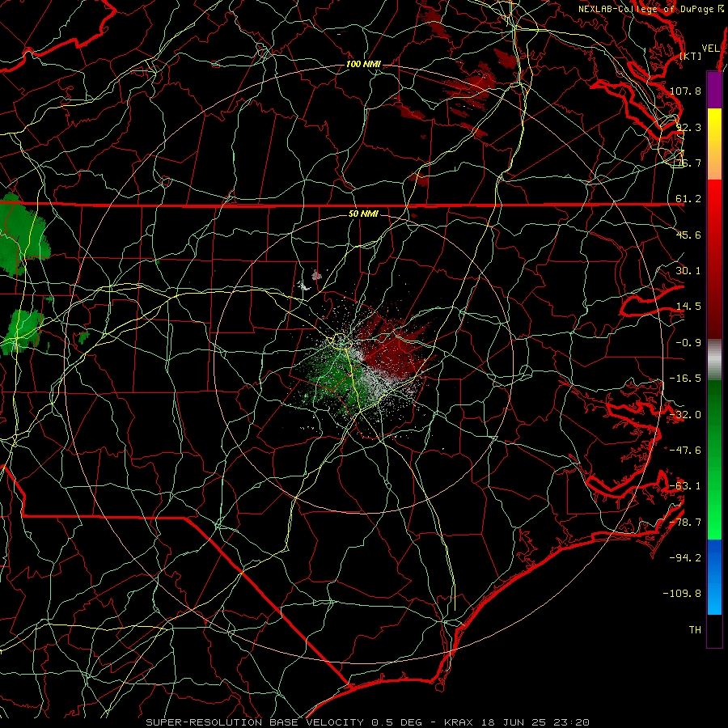The width and height of the screenshot is (728, 728).
Task: Click the 61.2 legend value
Action: point(688,199)
